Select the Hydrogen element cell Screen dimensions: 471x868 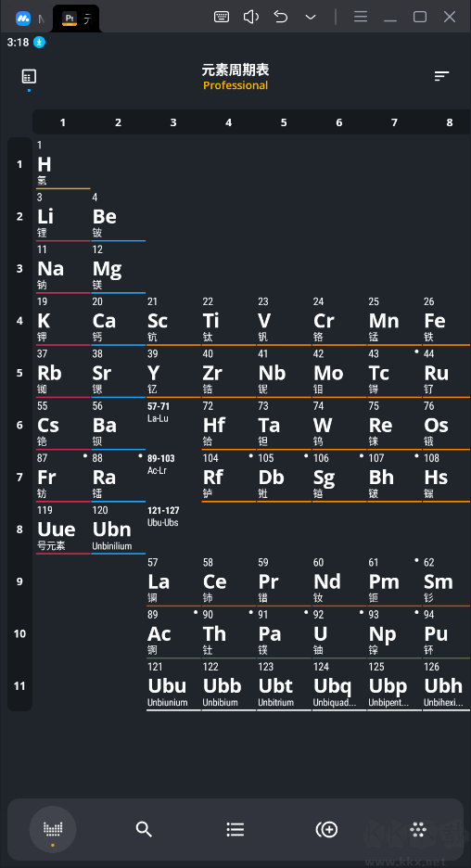click(x=63, y=164)
